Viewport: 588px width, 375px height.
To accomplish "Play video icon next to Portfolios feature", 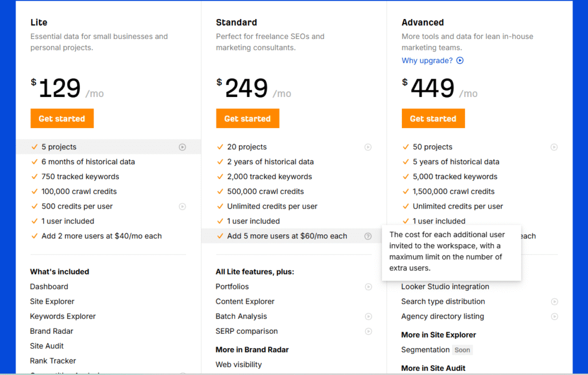I will pyautogui.click(x=368, y=287).
